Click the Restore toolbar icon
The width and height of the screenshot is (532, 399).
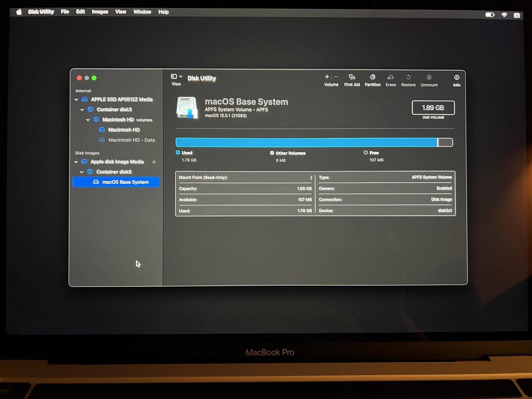click(408, 77)
